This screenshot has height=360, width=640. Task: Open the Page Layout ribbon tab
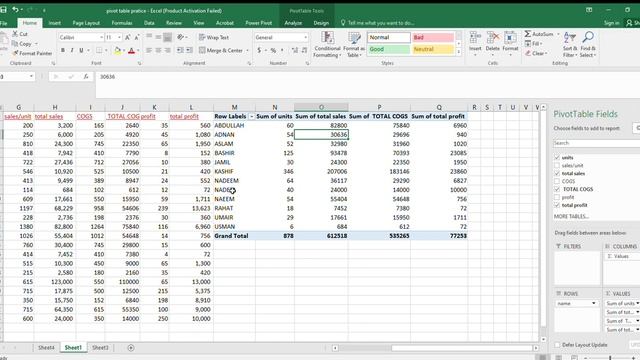(86, 23)
